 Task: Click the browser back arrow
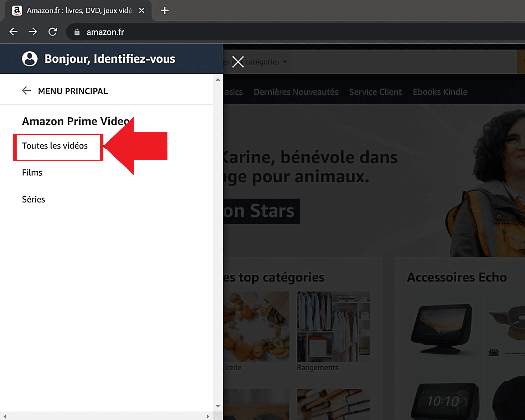coord(13,32)
